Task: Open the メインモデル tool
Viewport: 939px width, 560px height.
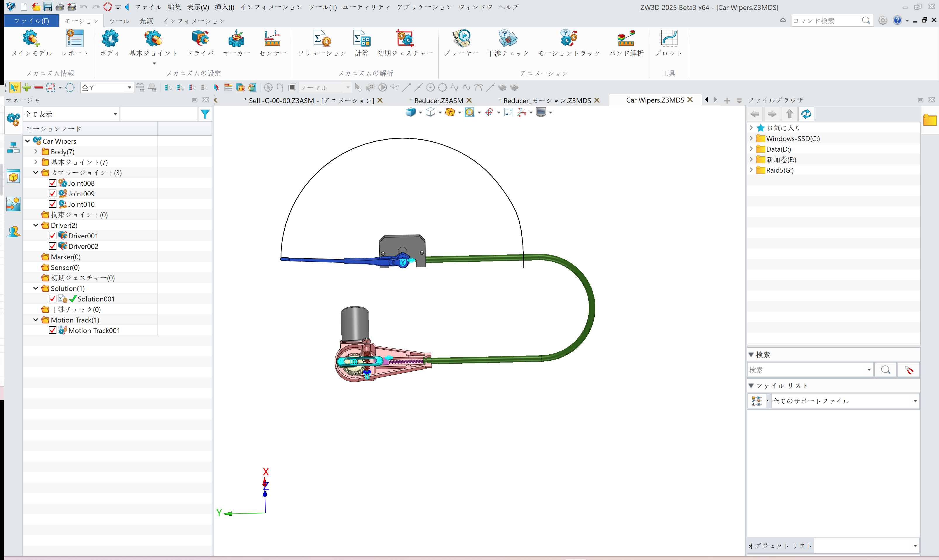Action: click(x=31, y=43)
